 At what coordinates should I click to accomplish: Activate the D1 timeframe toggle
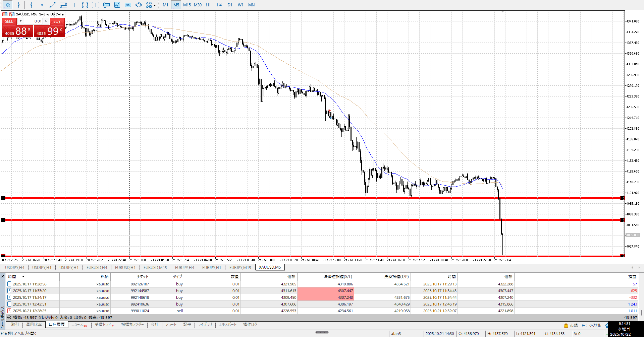(x=230, y=5)
